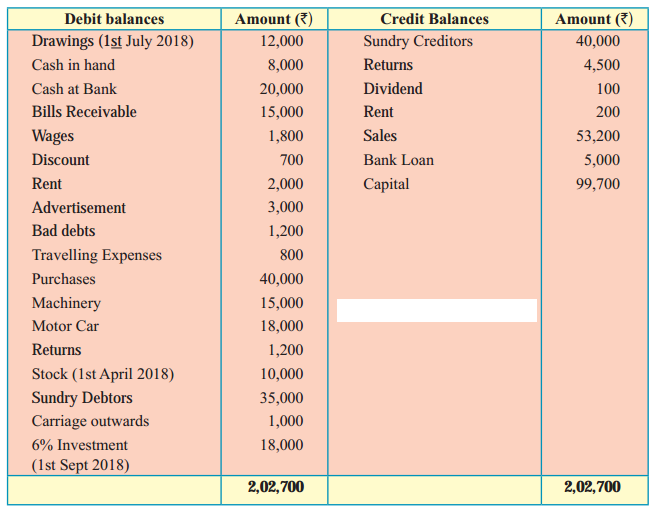
Task: Click the Bank Loan amount 5,000
Action: coord(602,160)
